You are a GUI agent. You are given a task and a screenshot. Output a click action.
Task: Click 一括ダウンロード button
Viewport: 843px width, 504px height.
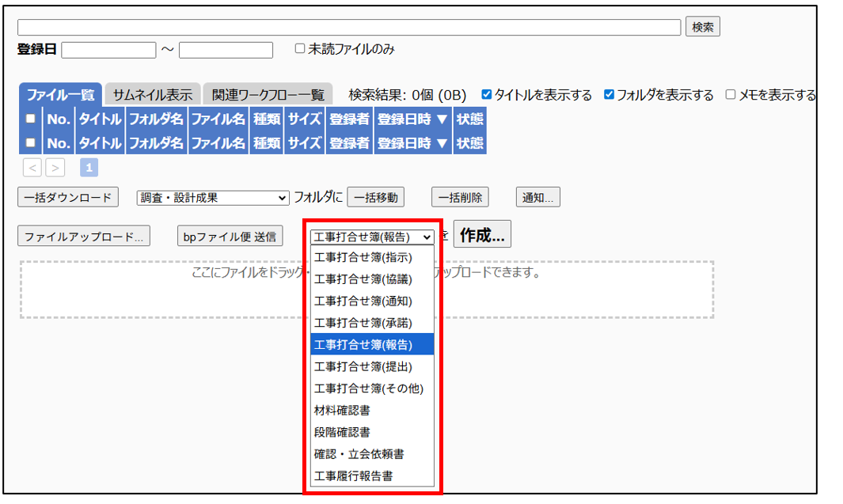[68, 198]
